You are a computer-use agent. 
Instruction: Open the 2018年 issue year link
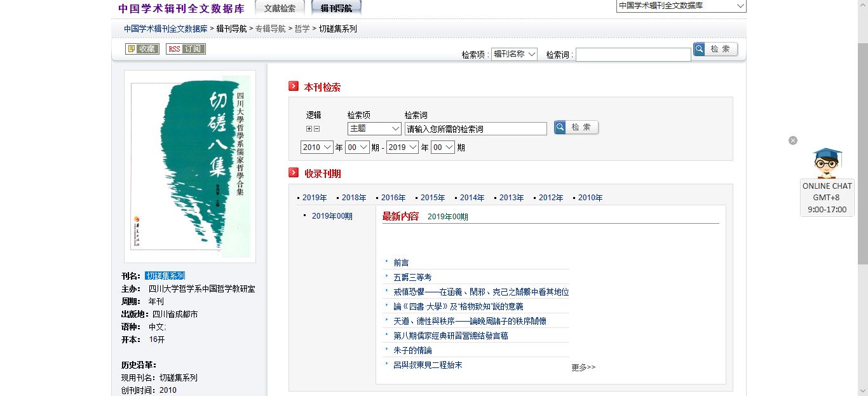354,198
